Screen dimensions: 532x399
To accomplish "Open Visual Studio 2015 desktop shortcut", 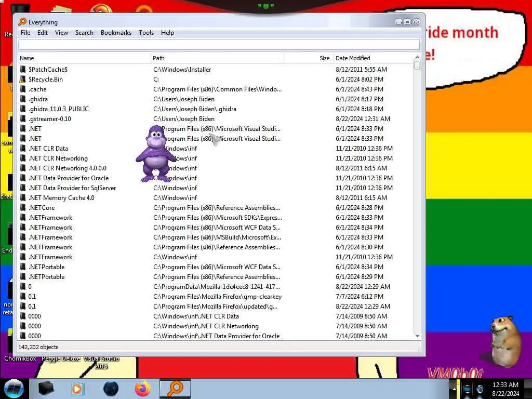I will pyautogui.click(x=101, y=362).
